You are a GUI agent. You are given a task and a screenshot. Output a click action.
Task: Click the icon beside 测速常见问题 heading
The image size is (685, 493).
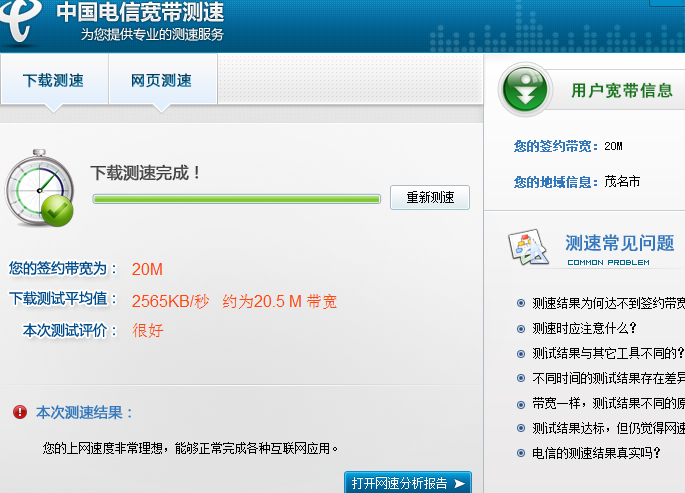pos(528,247)
